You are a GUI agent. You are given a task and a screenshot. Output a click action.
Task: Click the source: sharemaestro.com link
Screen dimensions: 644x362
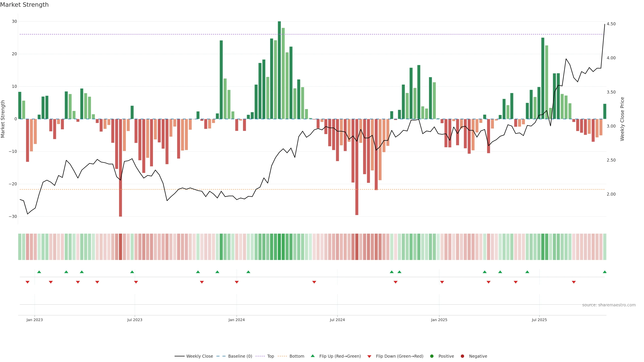609,305
